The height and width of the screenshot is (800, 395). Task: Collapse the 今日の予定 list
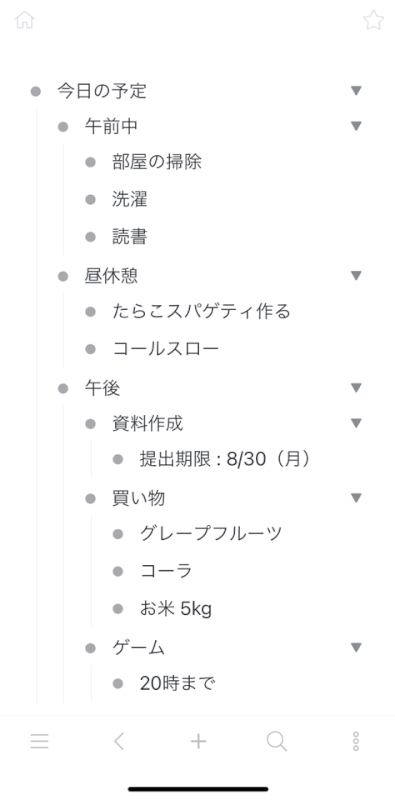pyautogui.click(x=356, y=91)
